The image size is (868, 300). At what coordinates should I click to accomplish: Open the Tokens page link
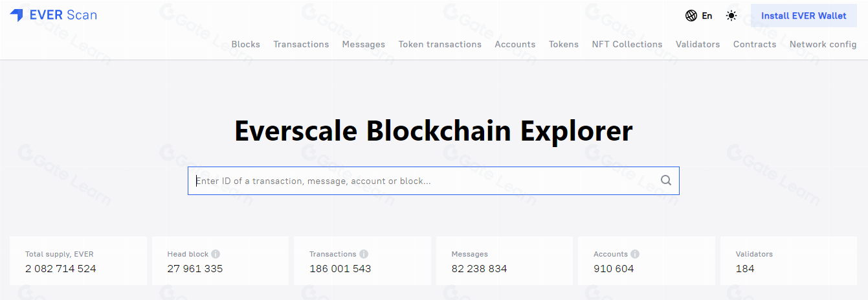pos(564,44)
